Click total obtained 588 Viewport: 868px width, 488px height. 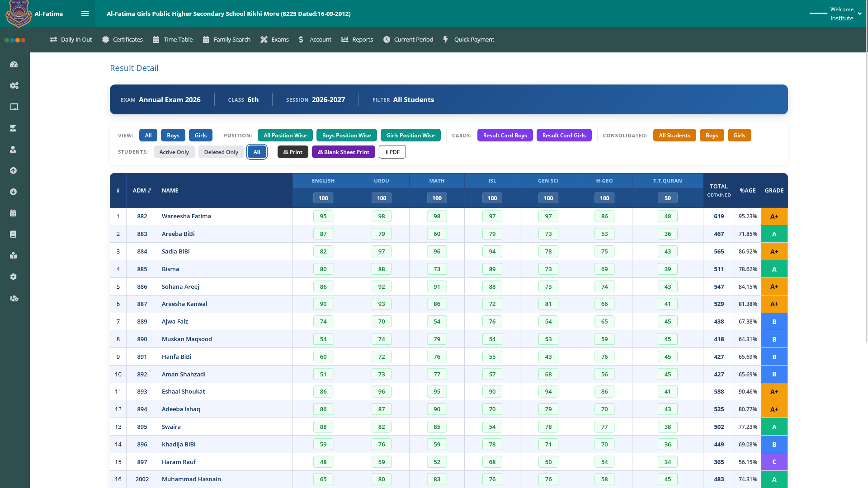click(x=719, y=392)
